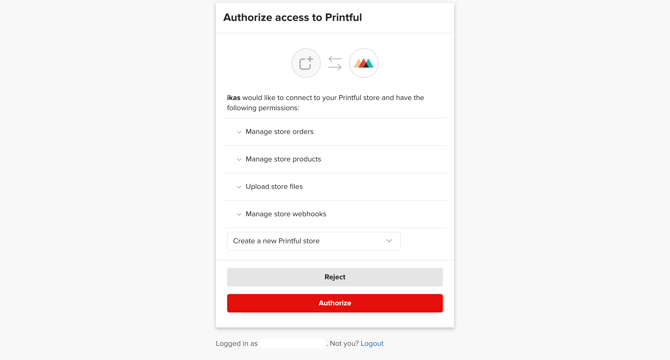Click chevron beside Manage store products
Viewport: 670px width, 360px height.
click(239, 159)
